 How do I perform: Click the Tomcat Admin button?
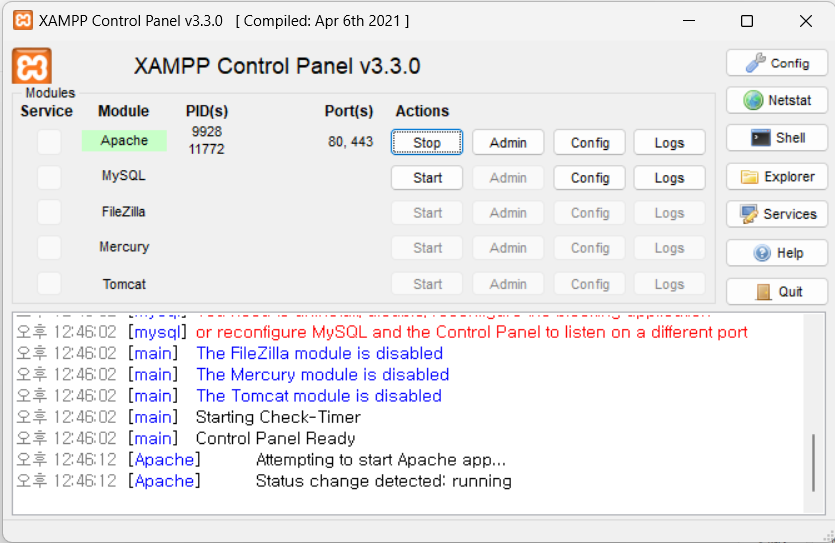[x=508, y=284]
